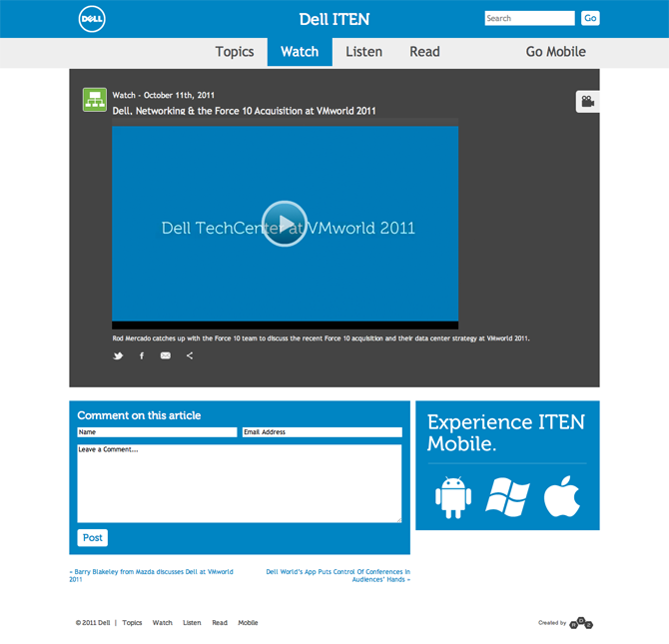
Task: Click the video camera icon tab
Action: tap(587, 102)
